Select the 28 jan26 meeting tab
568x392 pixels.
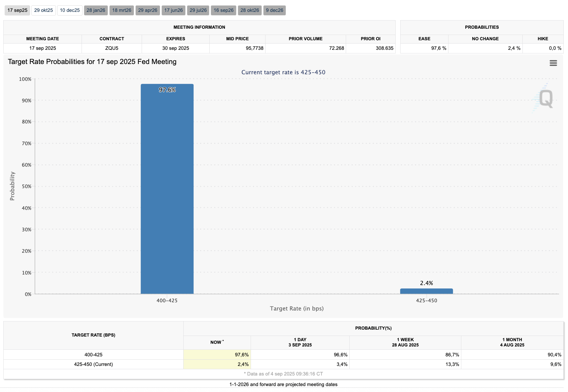coord(96,10)
